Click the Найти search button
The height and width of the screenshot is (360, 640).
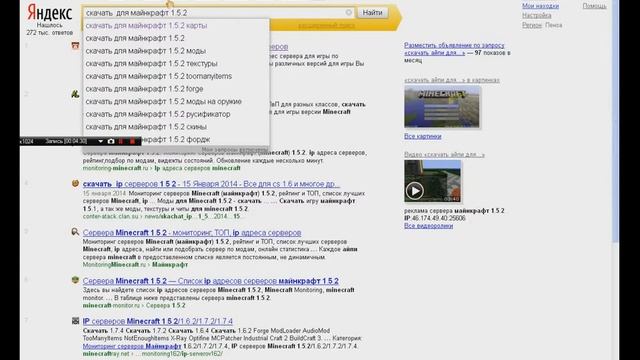pyautogui.click(x=373, y=13)
